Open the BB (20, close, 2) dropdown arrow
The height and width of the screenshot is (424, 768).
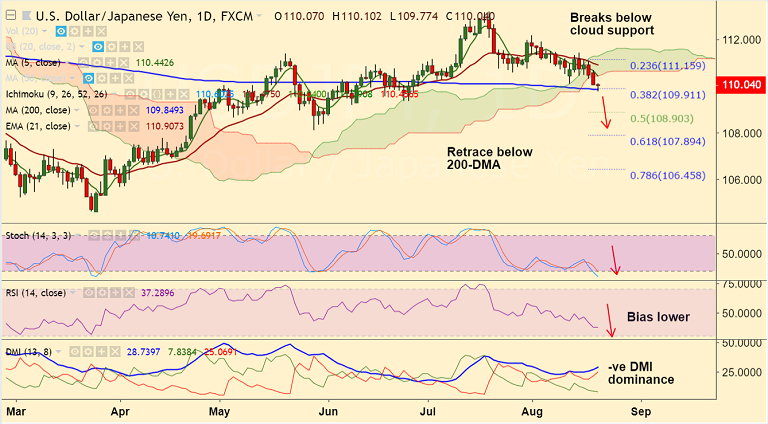[82, 47]
